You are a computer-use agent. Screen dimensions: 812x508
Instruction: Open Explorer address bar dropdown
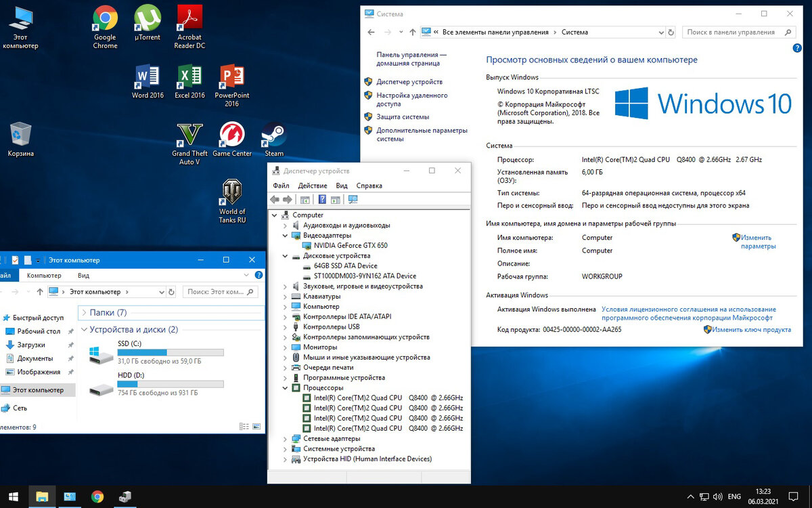coord(161,292)
